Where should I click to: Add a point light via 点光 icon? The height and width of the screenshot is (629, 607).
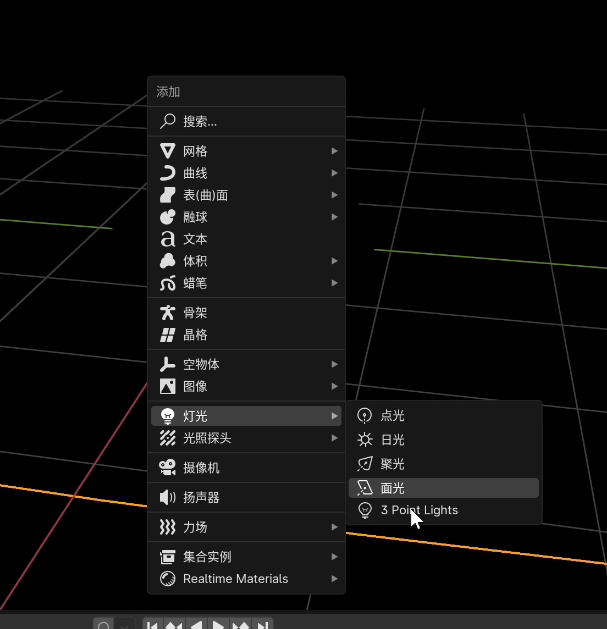coord(365,416)
